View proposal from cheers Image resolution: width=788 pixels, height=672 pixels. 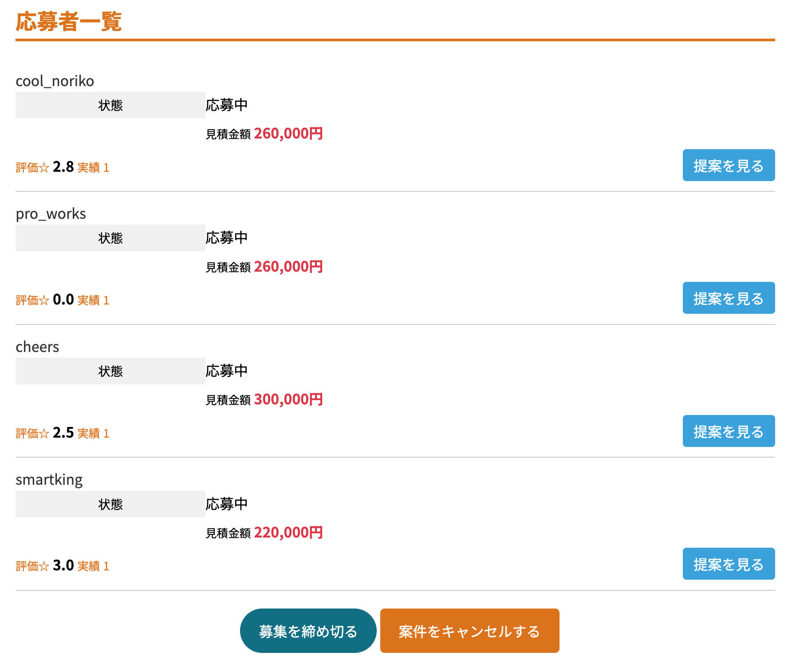point(728,431)
